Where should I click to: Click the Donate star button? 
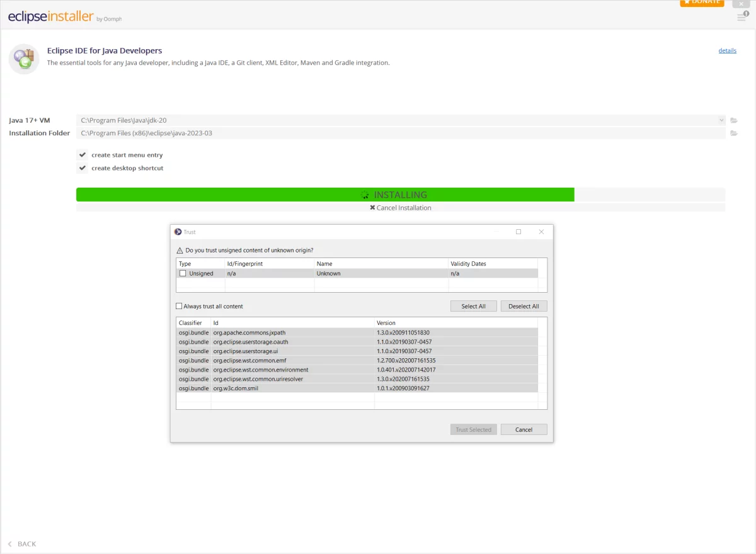coord(701,3)
